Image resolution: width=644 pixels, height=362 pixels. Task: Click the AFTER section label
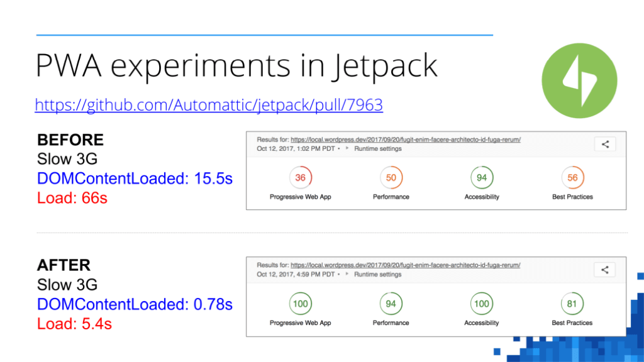coord(64,265)
